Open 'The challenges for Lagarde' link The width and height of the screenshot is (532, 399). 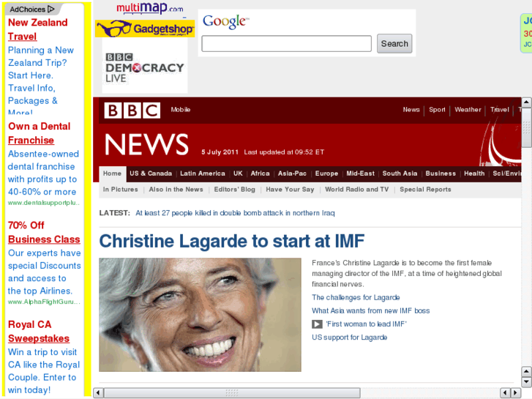pos(356,297)
